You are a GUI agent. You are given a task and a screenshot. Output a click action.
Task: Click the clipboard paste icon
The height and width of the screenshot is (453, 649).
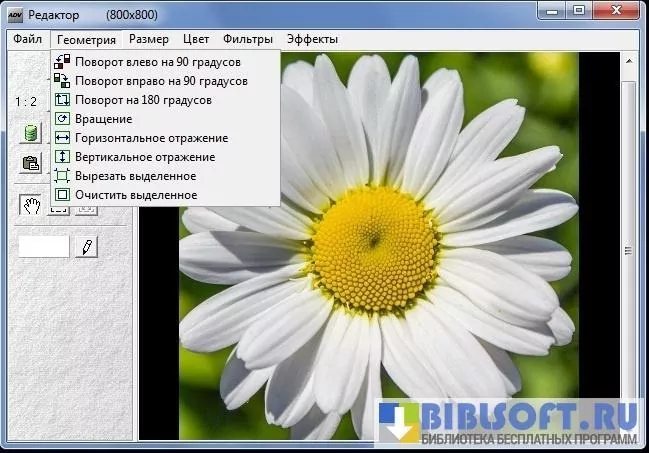[x=31, y=163]
